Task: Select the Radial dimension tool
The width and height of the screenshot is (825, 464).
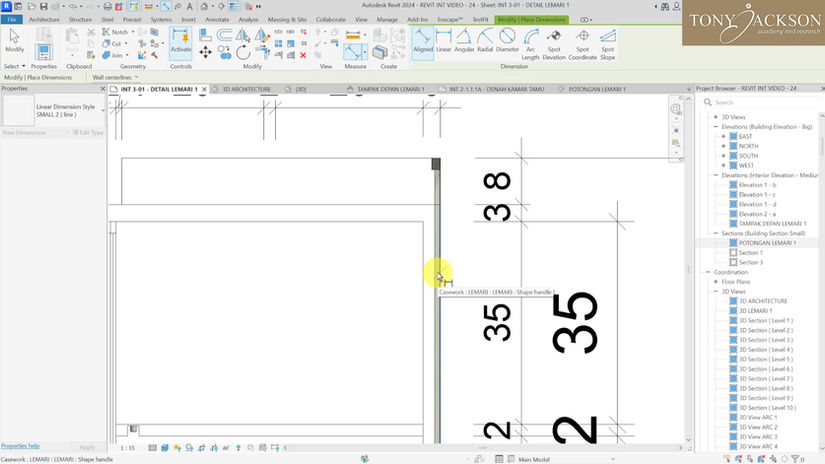Action: point(485,41)
